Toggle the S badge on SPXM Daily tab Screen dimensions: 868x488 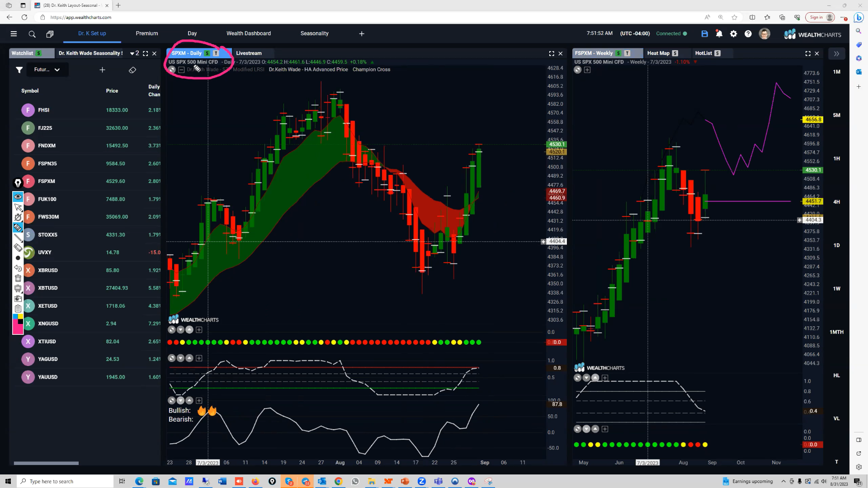[207, 53]
